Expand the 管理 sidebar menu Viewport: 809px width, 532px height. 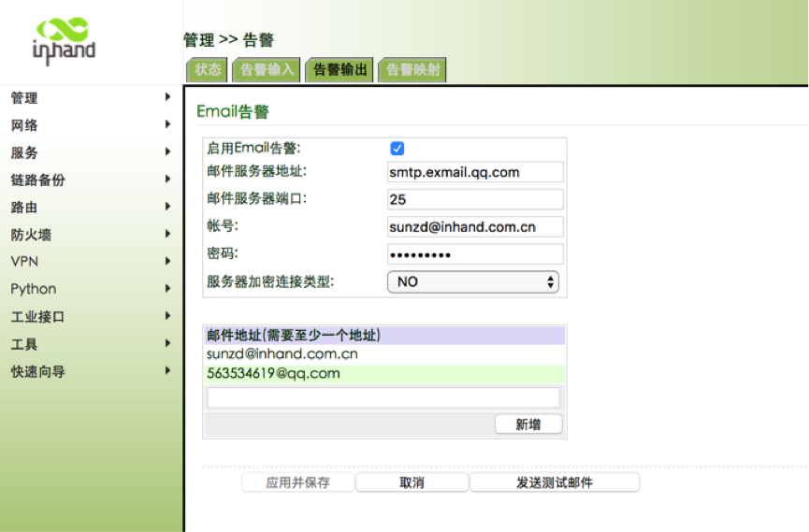pyautogui.click(x=91, y=98)
